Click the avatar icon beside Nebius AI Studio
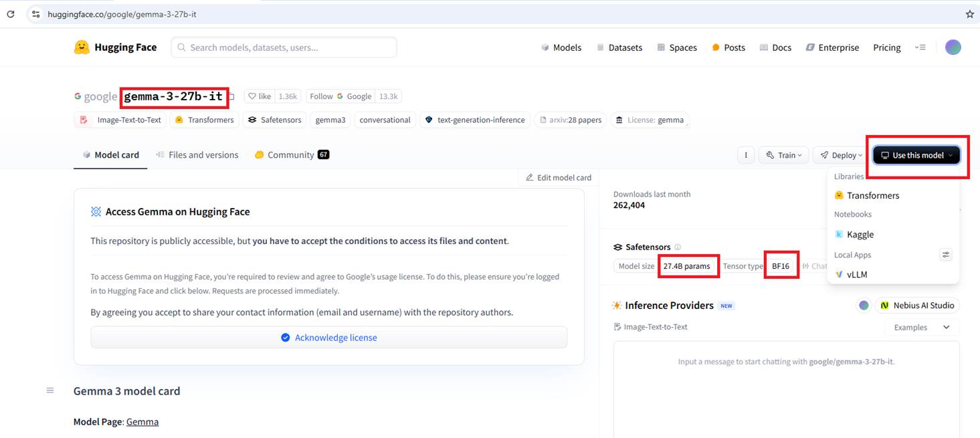The height and width of the screenshot is (438, 980). (x=864, y=306)
